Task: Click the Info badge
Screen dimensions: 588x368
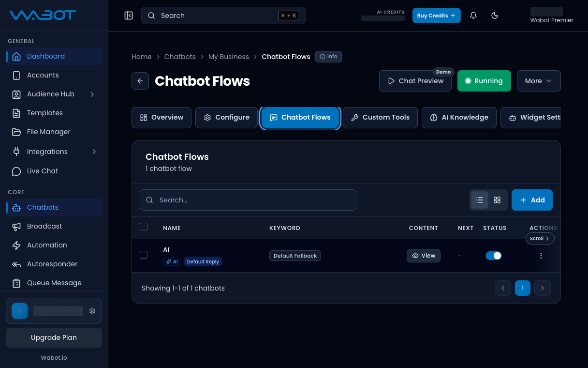Action: point(328,57)
